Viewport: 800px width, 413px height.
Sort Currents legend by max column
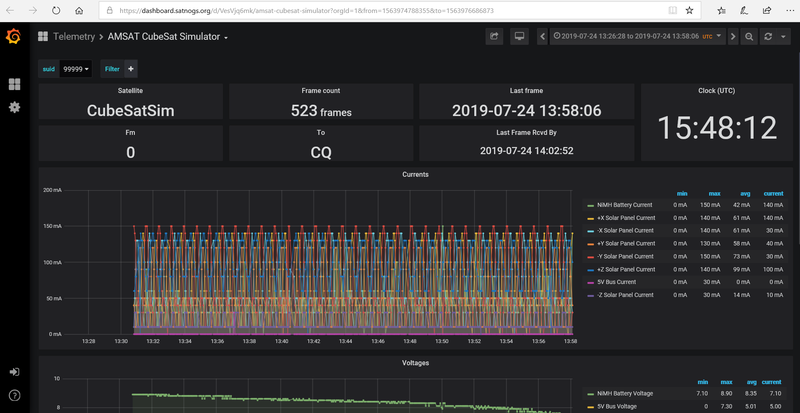pos(714,193)
